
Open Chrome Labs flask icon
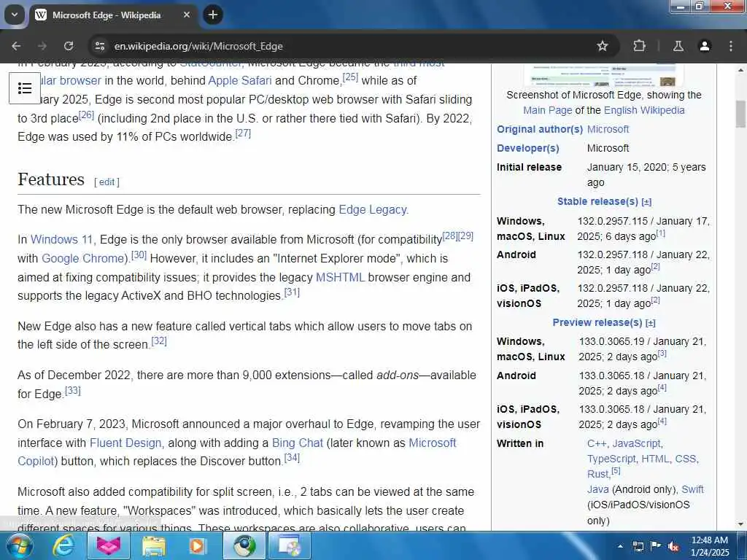point(678,46)
